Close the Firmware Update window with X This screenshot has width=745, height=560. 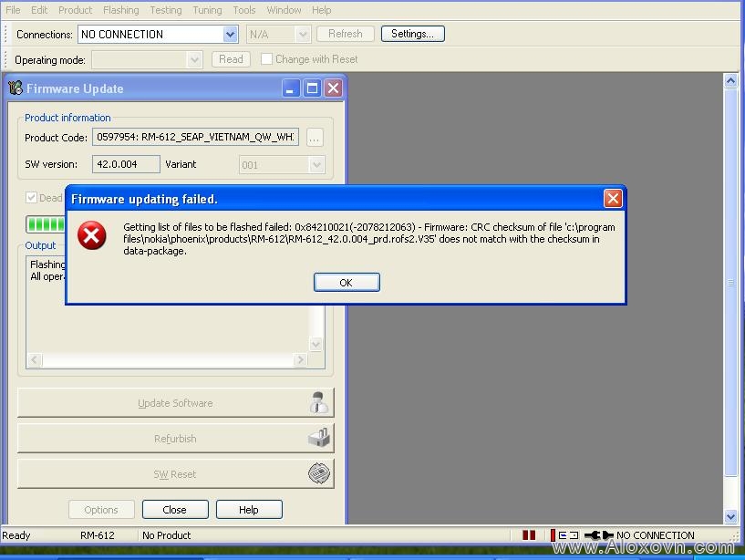334,88
